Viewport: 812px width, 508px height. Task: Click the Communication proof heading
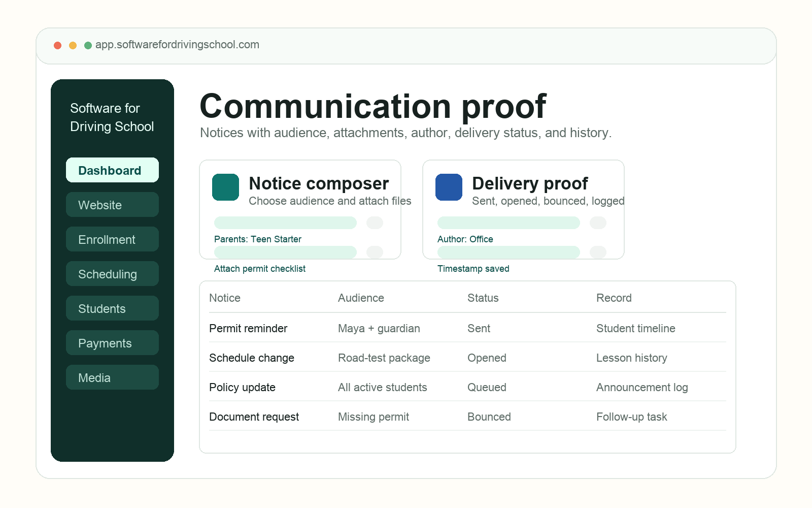(373, 106)
